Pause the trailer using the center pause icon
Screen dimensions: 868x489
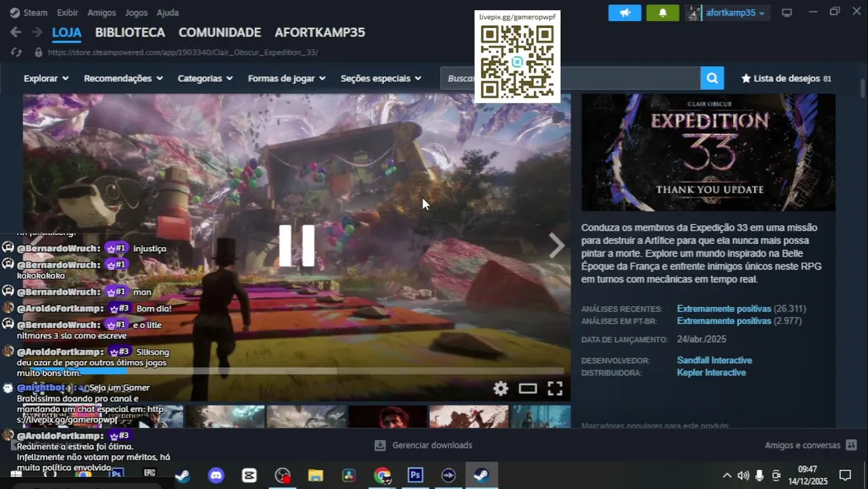tap(297, 245)
